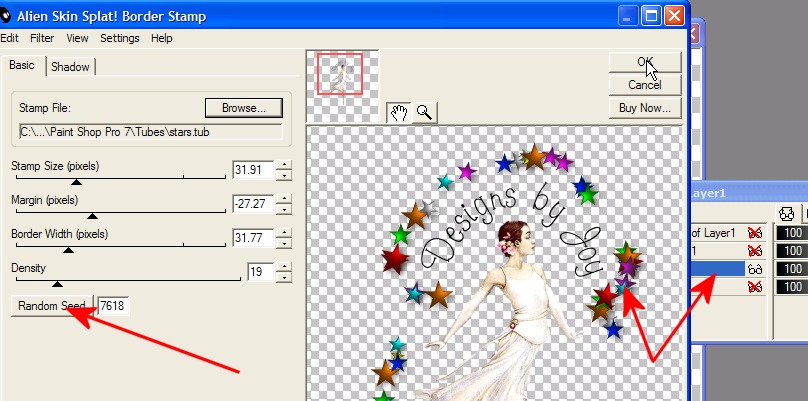
Task: Click the star border preview image
Action: [494, 263]
